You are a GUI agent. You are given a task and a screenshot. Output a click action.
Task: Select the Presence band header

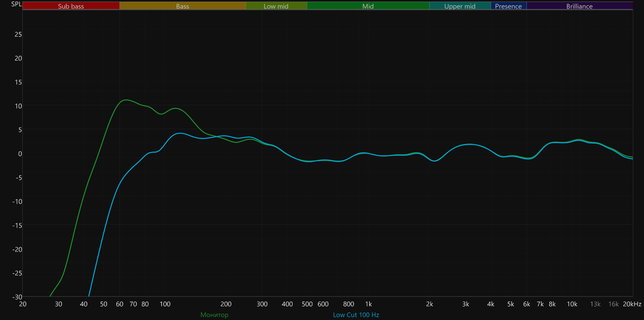[508, 6]
